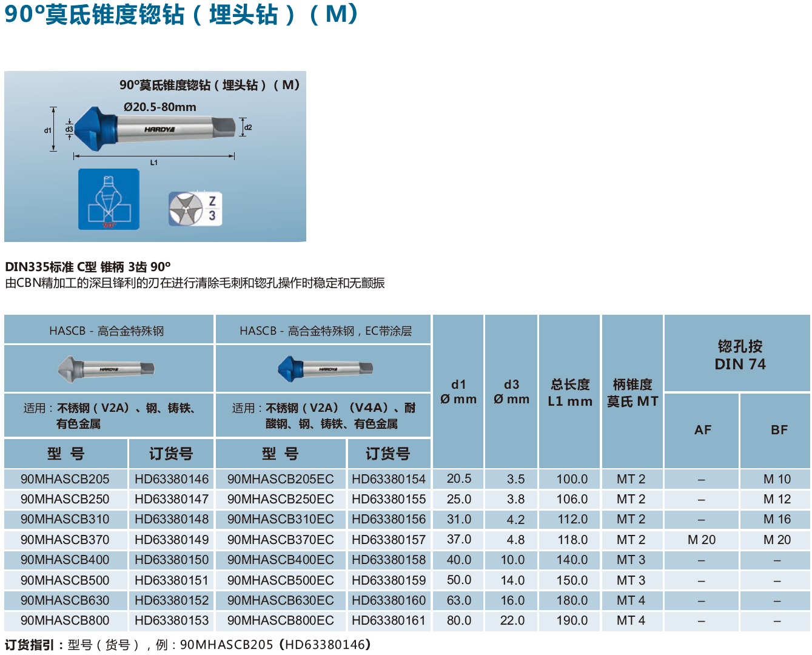Select order number HD63380157
Screen dimensions: 812x655
tap(389, 540)
